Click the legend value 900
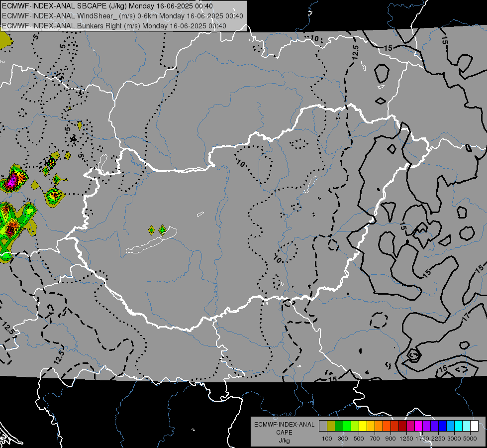This screenshot has width=487, height=448. pos(390,439)
